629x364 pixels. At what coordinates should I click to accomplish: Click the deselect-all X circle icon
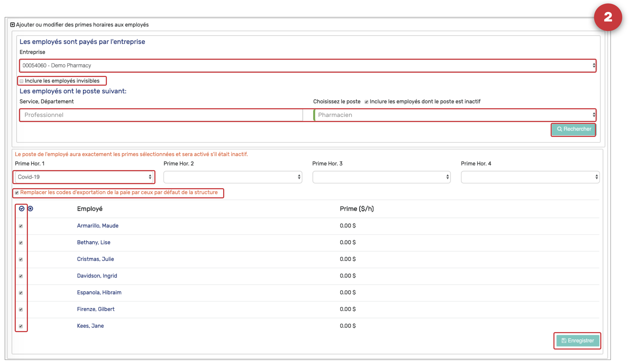[x=30, y=208]
